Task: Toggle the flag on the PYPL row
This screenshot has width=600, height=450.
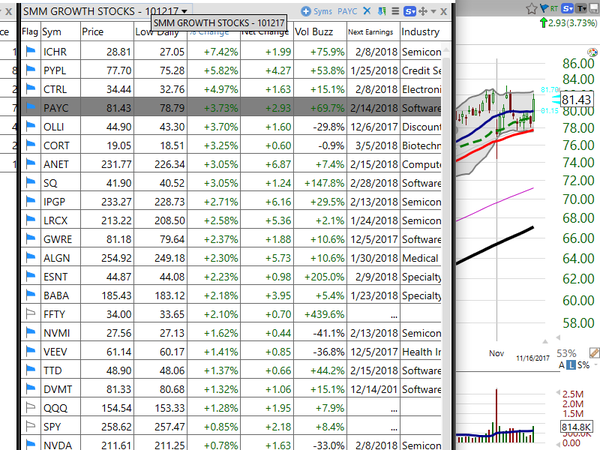Action: [x=30, y=70]
